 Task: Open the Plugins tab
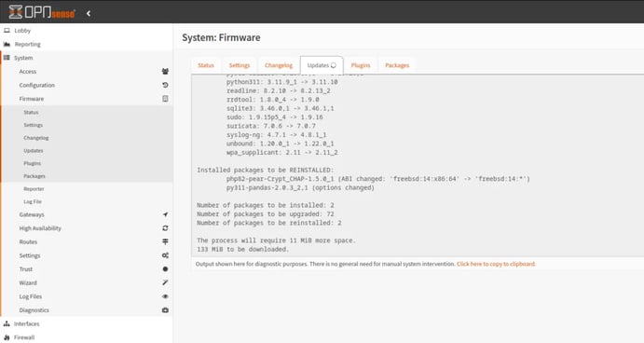[x=361, y=65]
